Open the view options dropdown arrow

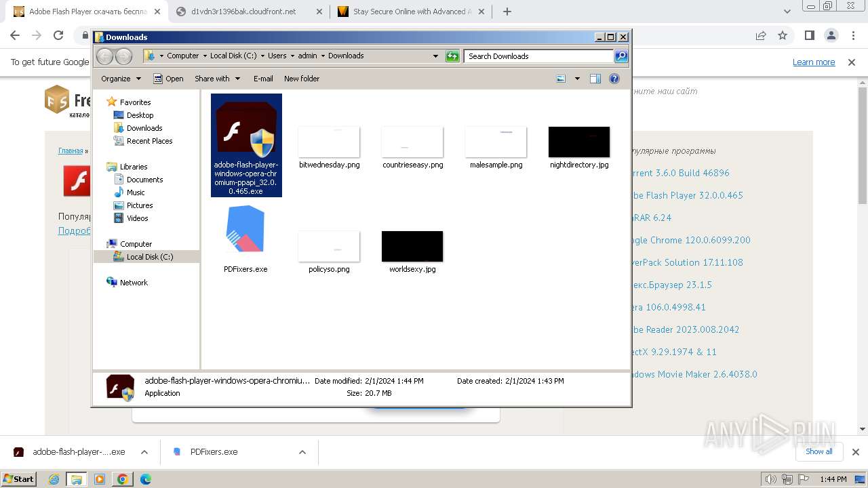pyautogui.click(x=577, y=79)
